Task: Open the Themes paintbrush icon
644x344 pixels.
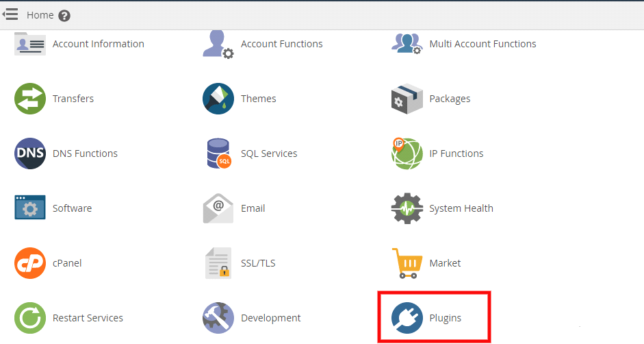Action: (x=218, y=99)
